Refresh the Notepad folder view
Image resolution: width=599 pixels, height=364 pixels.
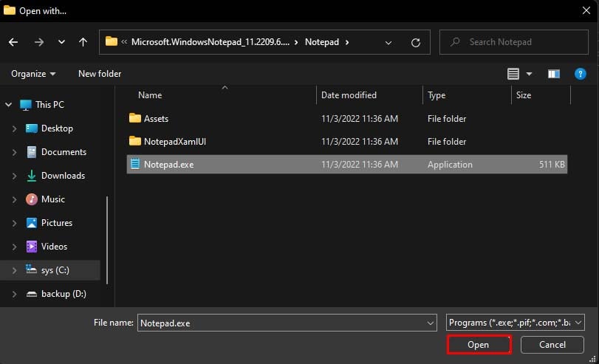click(x=416, y=42)
